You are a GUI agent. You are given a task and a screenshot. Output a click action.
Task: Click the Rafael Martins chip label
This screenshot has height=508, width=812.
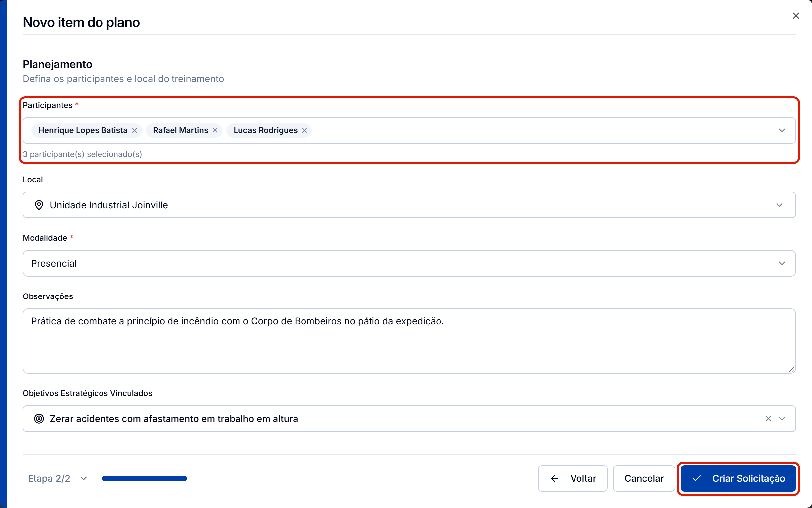(180, 130)
